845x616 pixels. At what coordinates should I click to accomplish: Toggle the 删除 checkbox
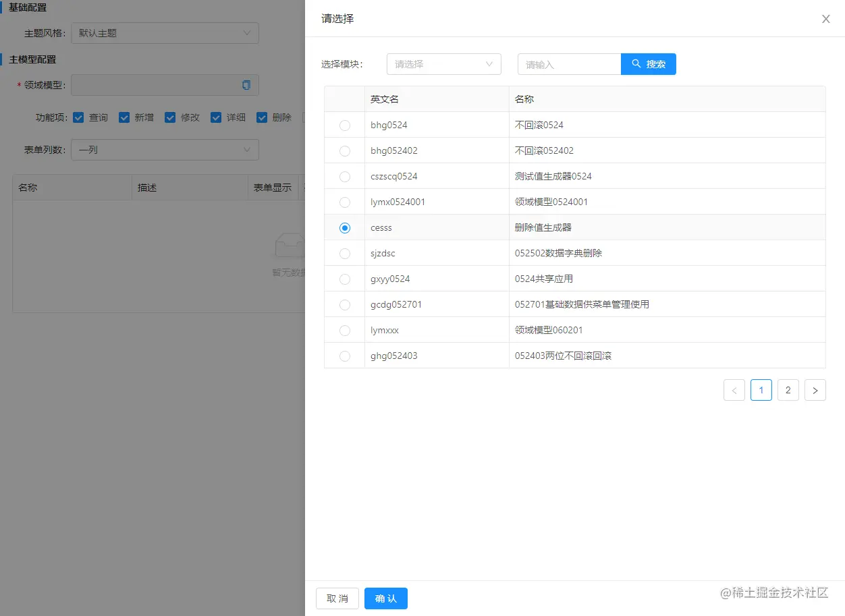click(x=262, y=117)
